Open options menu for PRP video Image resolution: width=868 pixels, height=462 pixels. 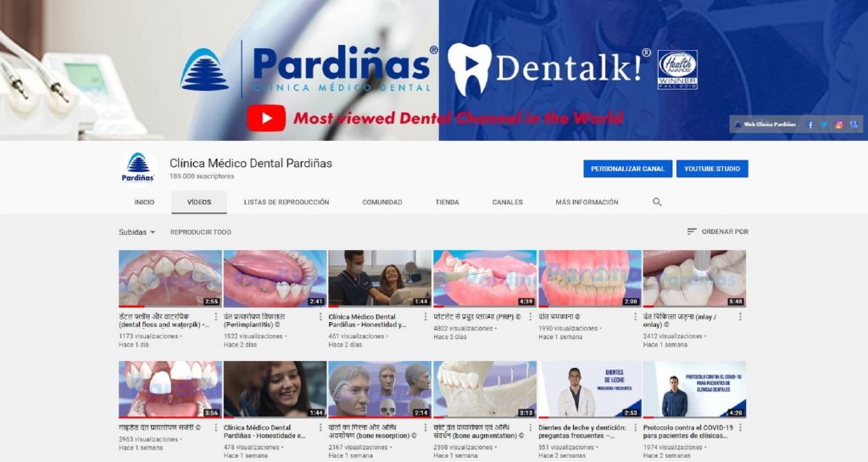531,316
